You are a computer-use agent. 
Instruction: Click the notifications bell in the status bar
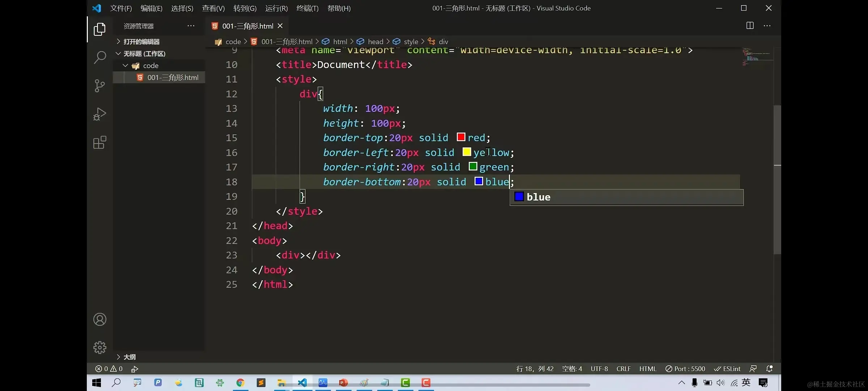pos(769,369)
